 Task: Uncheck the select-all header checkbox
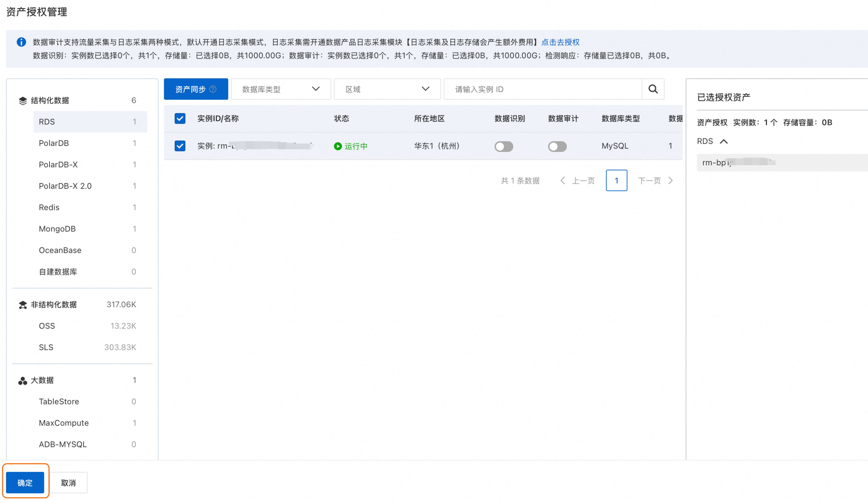tap(180, 118)
